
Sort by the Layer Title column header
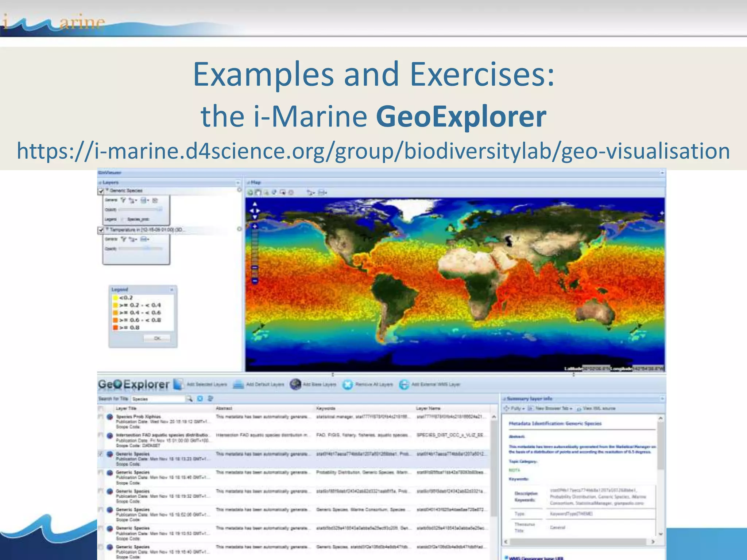click(x=126, y=408)
